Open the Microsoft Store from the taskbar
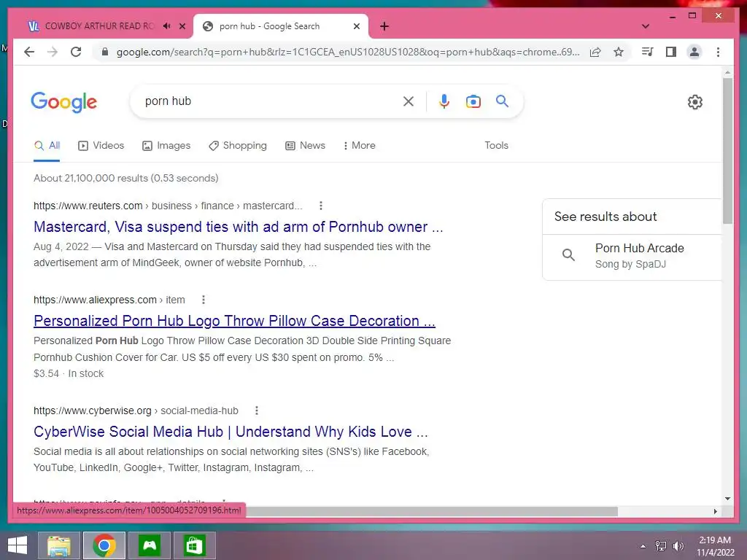Screen dimensions: 747x560 coord(194,545)
